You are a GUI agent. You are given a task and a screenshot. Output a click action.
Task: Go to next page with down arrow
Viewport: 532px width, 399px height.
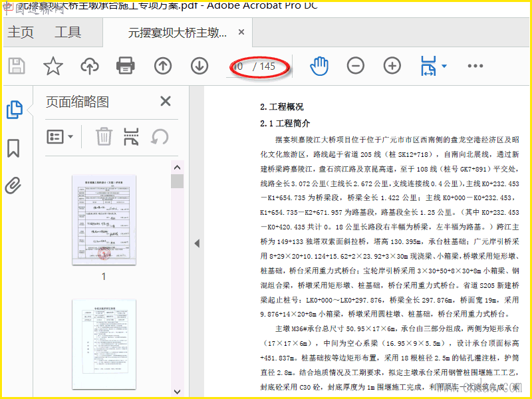pos(199,66)
